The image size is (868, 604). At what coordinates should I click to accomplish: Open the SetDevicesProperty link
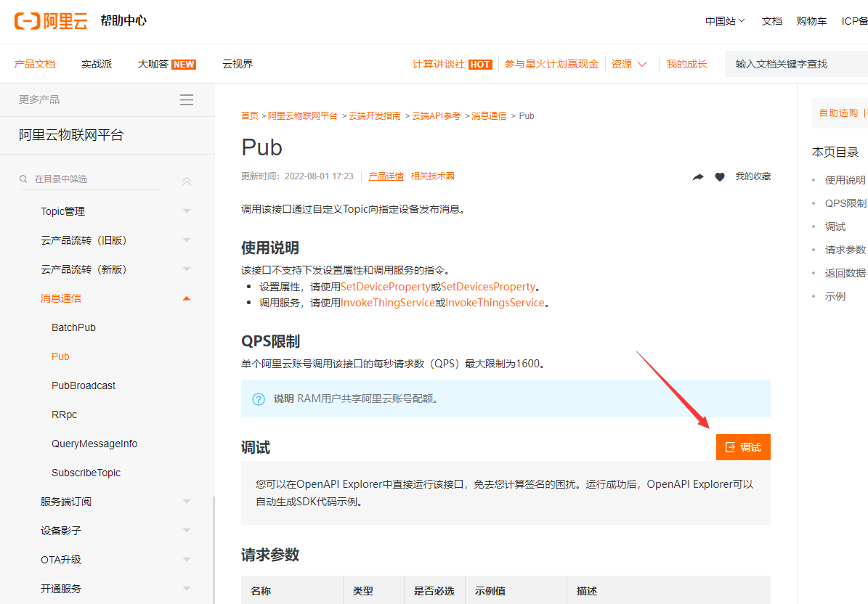(x=488, y=287)
